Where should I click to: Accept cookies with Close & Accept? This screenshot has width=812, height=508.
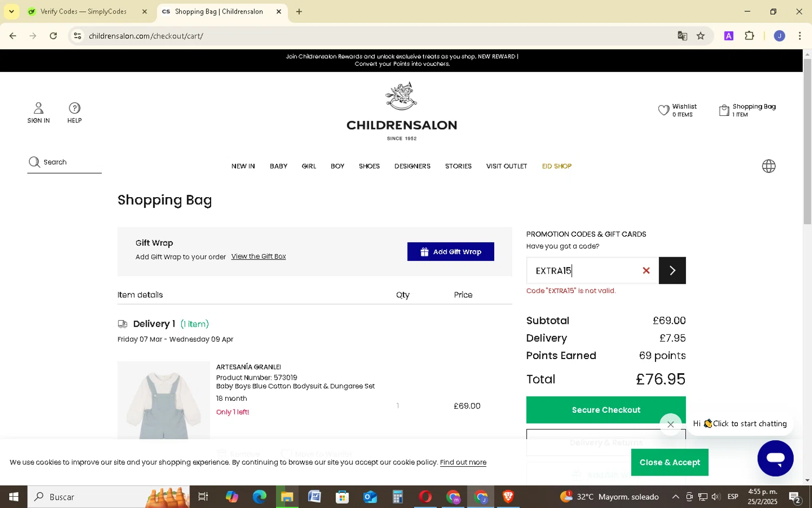tap(670, 463)
